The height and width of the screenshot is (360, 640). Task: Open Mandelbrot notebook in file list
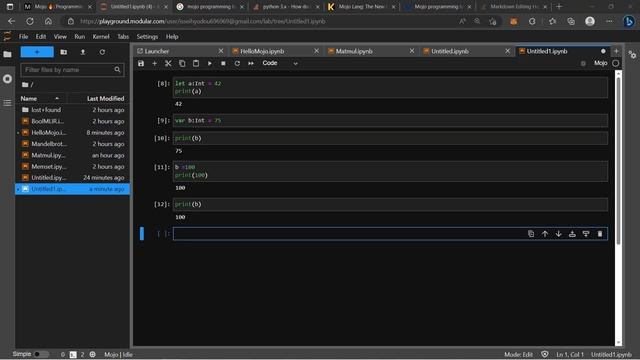click(x=73, y=144)
